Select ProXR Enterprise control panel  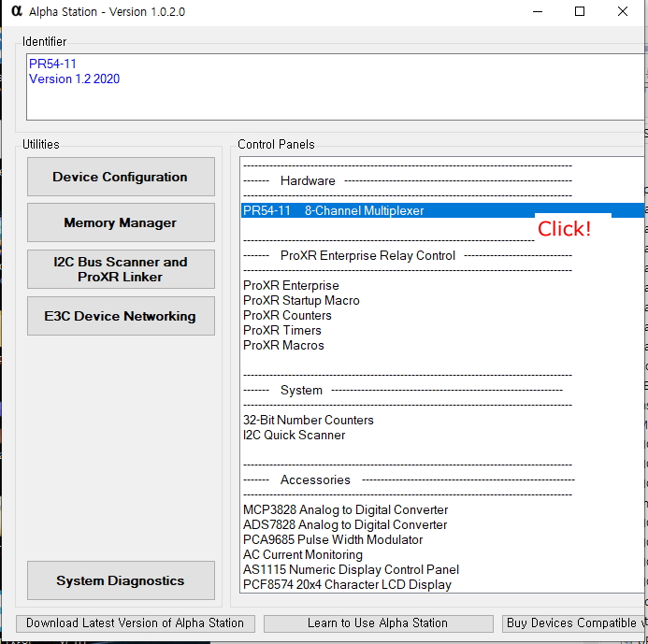(291, 286)
